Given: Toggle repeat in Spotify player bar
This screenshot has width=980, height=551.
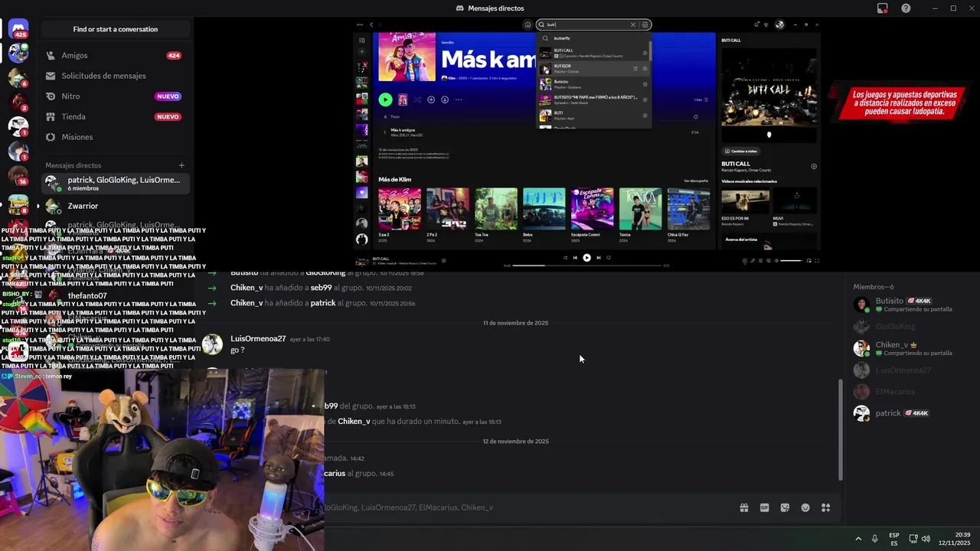Looking at the screenshot, I should (x=609, y=258).
